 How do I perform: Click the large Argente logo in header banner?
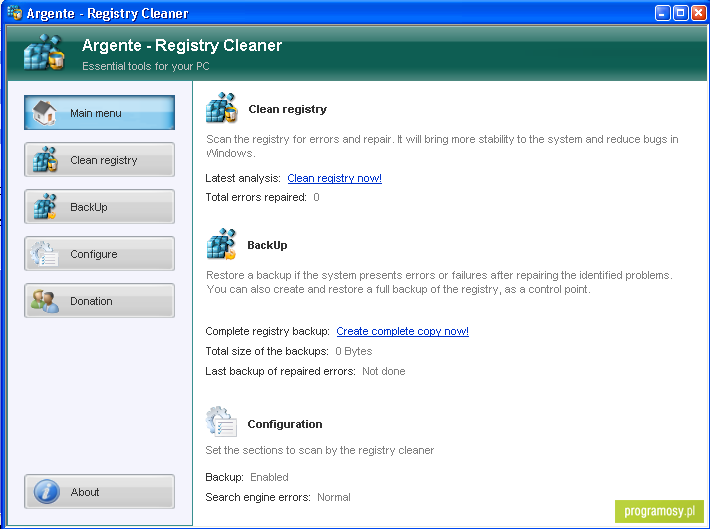(44, 52)
